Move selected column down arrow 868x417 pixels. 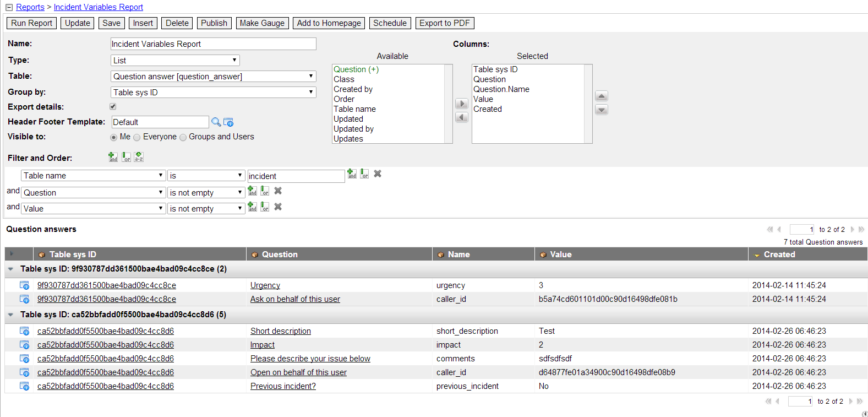(602, 110)
